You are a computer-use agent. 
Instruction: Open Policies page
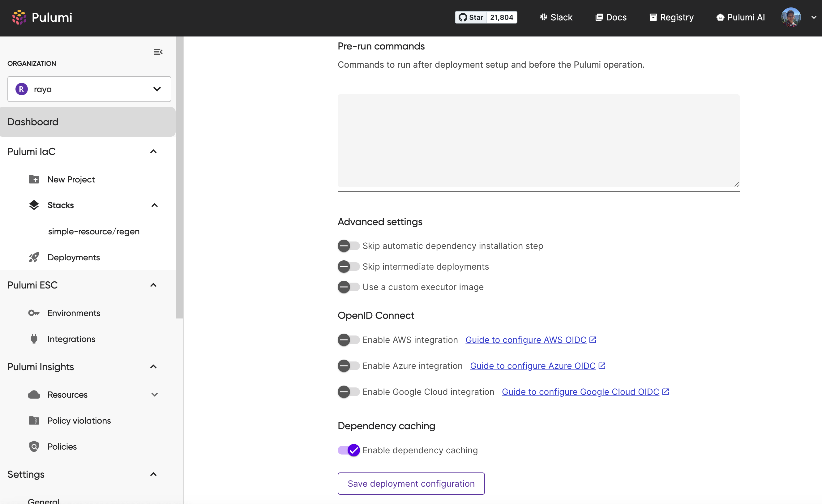(x=62, y=446)
